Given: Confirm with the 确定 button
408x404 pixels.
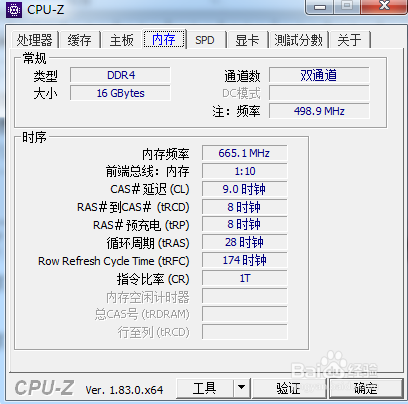Looking at the screenshot, I should (366, 388).
